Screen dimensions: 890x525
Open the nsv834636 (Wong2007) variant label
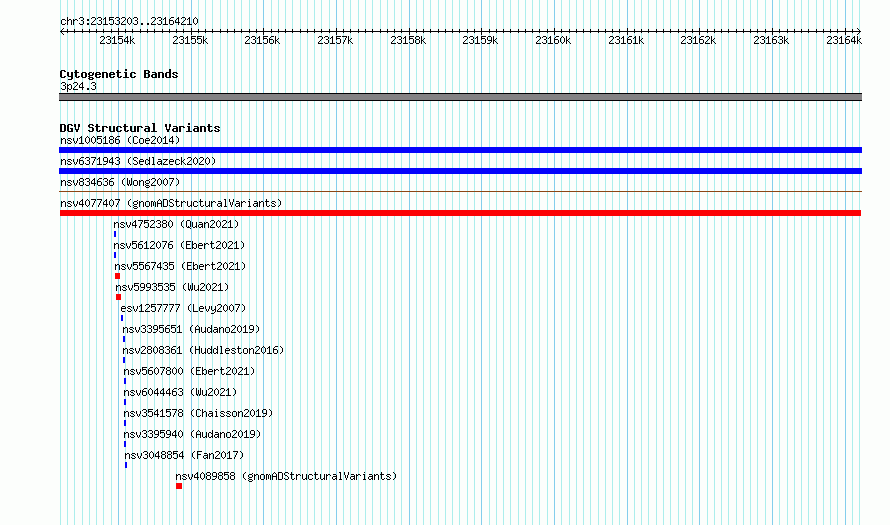click(x=120, y=182)
